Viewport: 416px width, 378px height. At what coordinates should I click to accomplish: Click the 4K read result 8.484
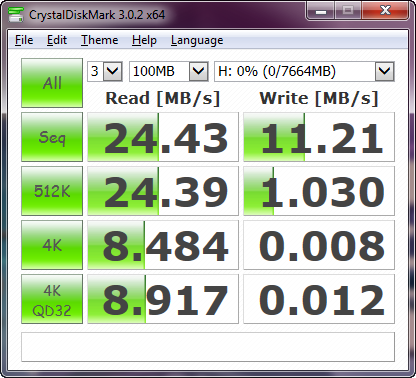click(163, 245)
